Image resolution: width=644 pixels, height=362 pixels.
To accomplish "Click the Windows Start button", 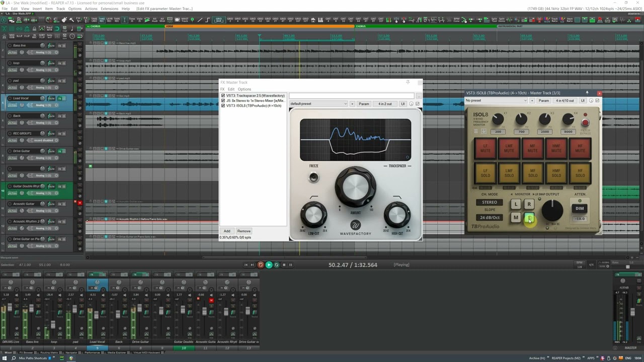I will 6,358.
